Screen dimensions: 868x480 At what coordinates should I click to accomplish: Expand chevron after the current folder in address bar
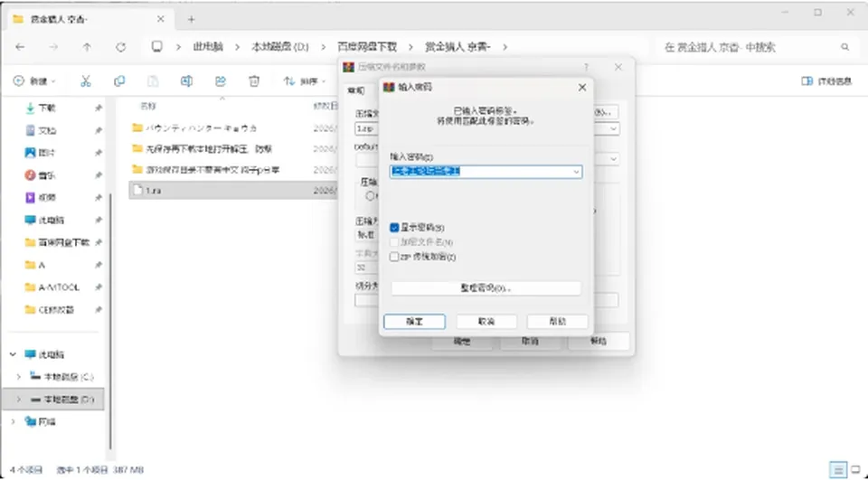pos(505,47)
